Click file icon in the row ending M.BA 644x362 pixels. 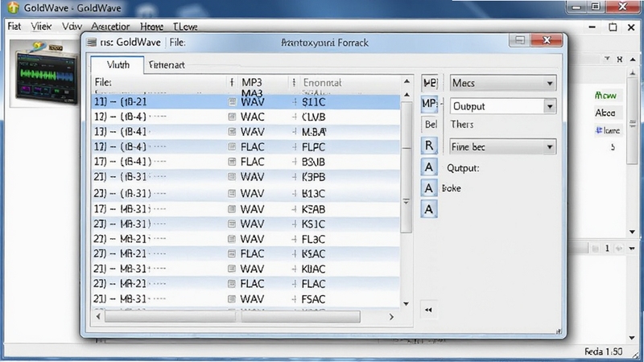point(232,132)
